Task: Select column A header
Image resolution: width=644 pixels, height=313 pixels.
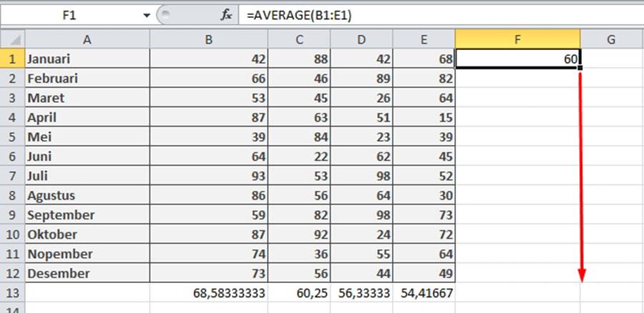Action: [x=87, y=40]
